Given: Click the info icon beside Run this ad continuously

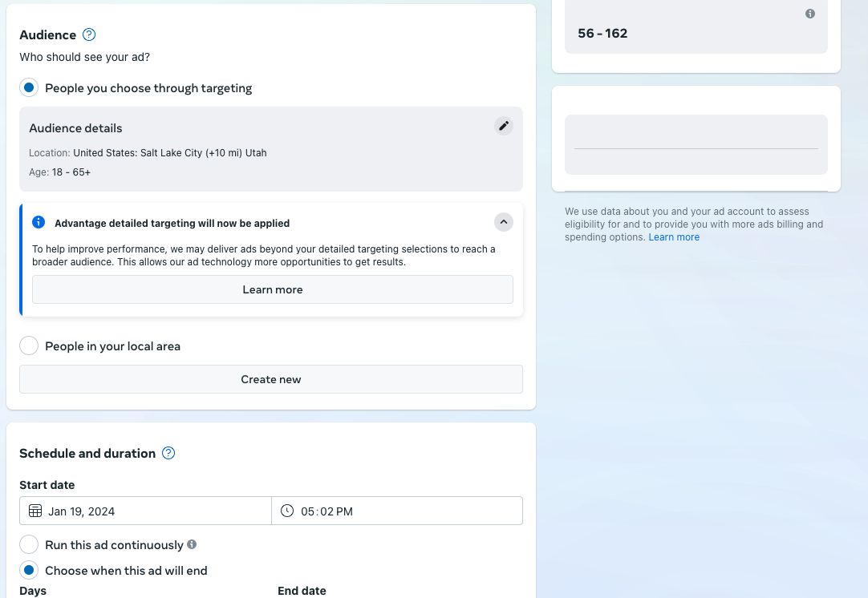Looking at the screenshot, I should (192, 544).
